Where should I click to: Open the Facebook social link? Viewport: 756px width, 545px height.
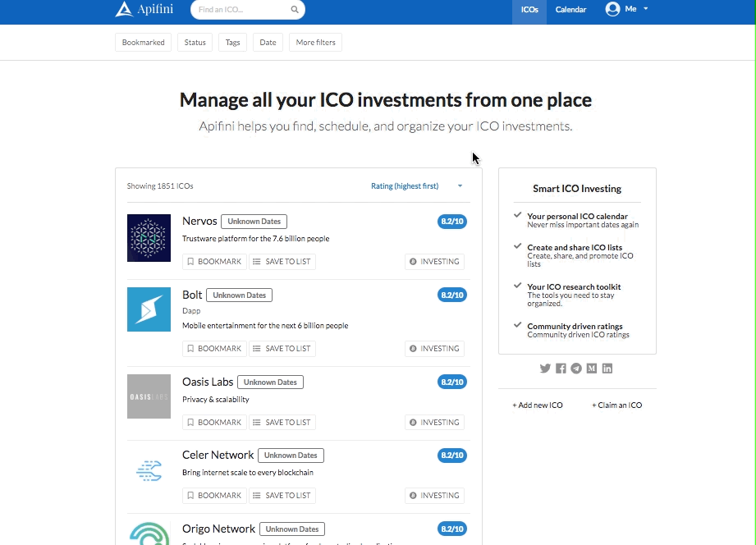coord(561,369)
